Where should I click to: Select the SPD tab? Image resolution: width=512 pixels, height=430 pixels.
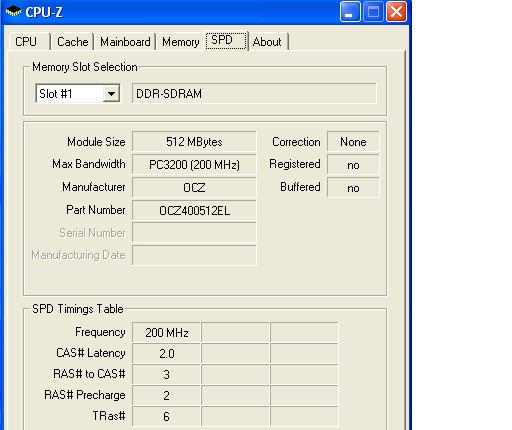coord(226,40)
